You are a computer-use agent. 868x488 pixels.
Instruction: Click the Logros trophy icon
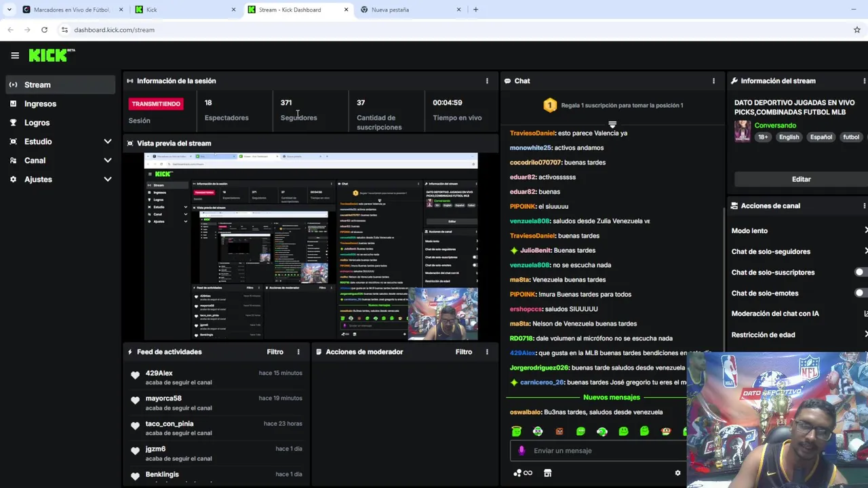pyautogui.click(x=13, y=123)
